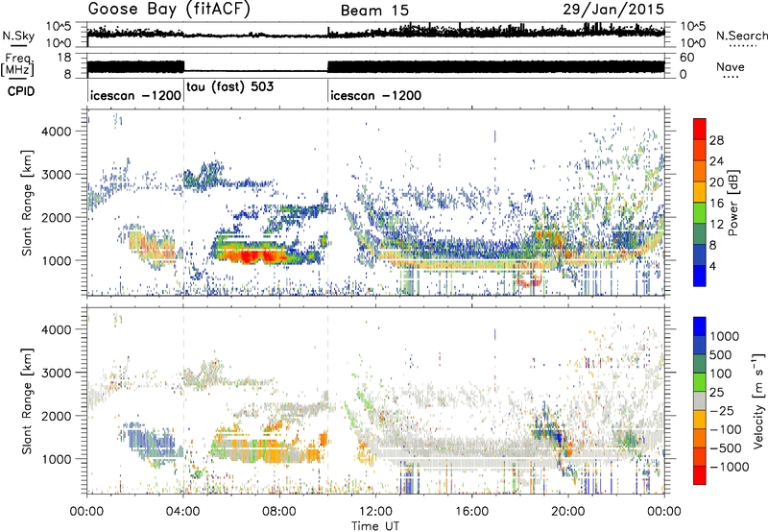Click the red bottom segment of velocity colorbar
Viewport: 768px width, 532px height.
point(700,475)
